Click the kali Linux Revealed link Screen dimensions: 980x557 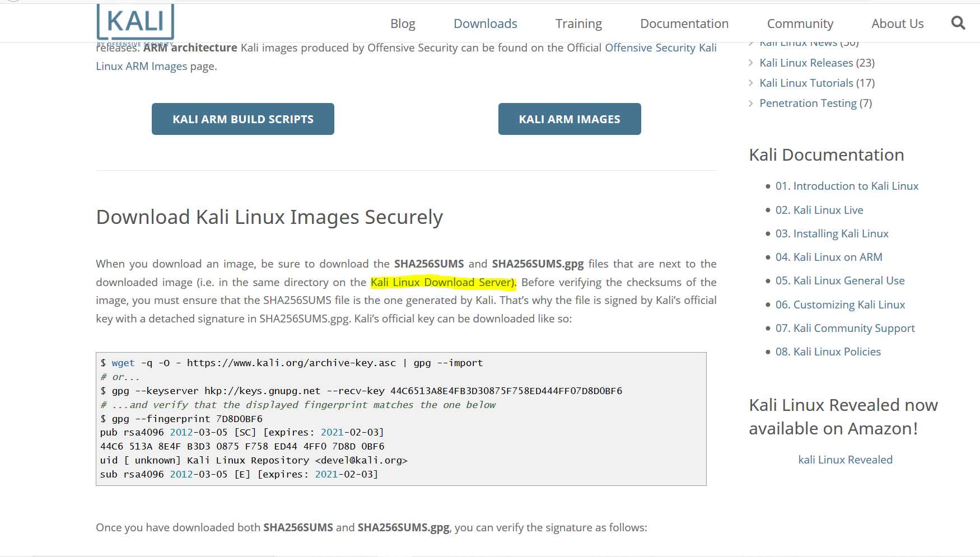click(845, 460)
